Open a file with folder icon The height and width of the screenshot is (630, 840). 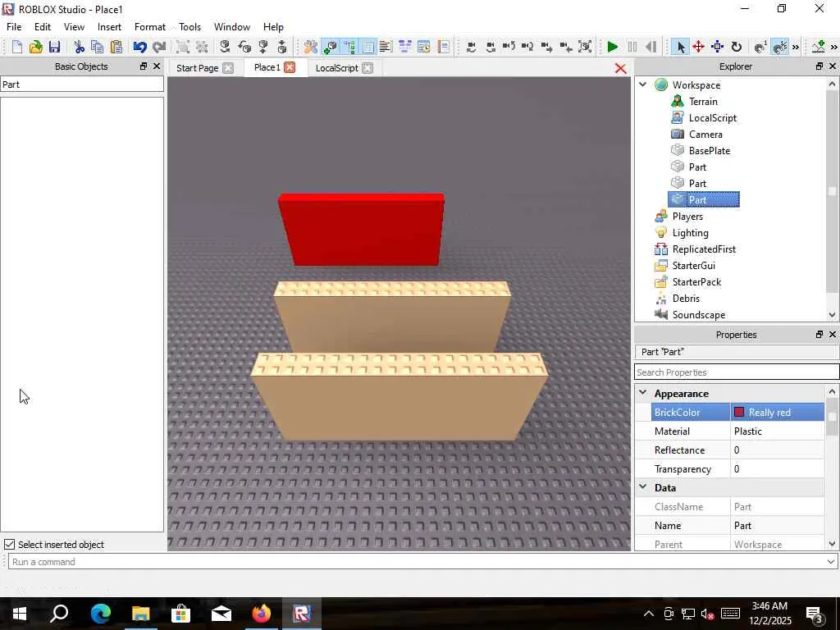(36, 47)
